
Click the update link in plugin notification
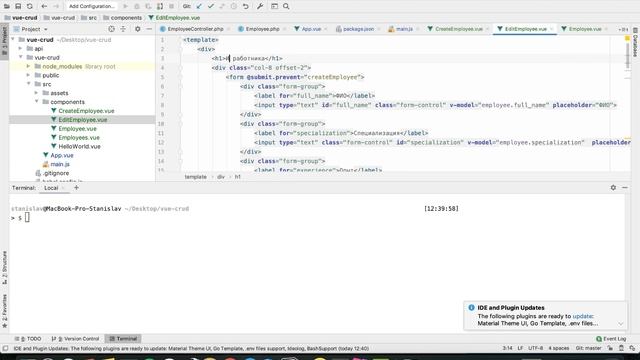[582, 316]
